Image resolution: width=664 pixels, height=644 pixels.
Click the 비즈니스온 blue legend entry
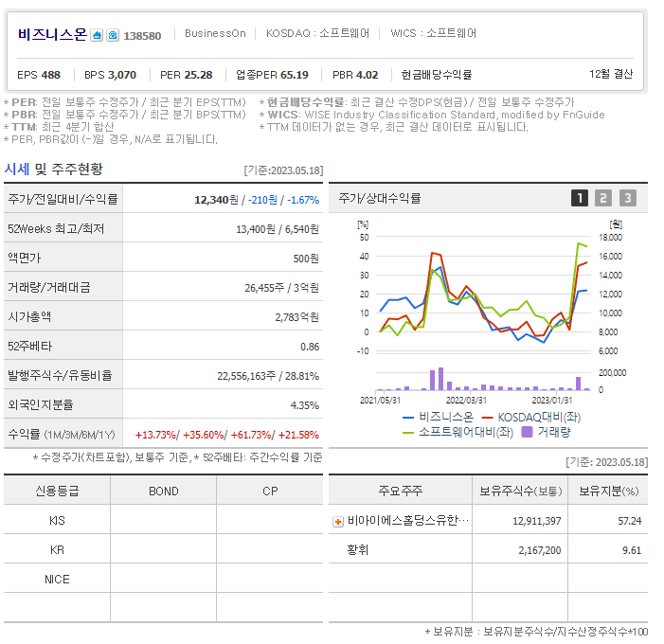[x=438, y=417]
